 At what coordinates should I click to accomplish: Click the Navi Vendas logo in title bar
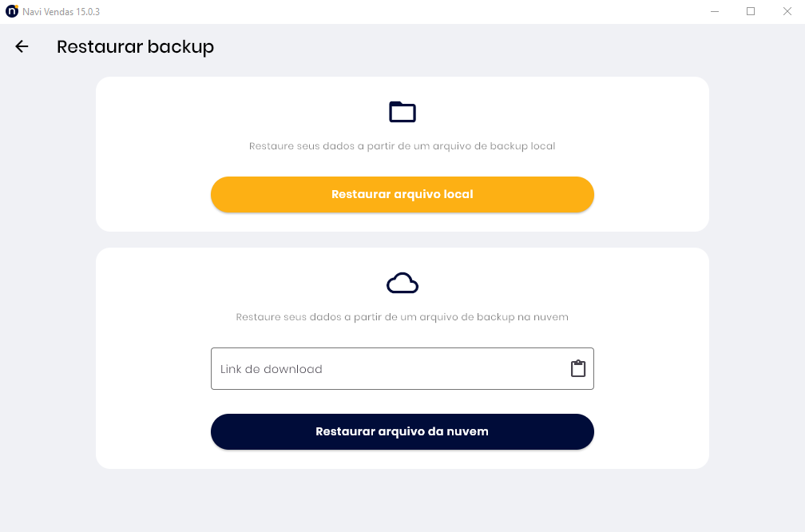click(x=11, y=12)
